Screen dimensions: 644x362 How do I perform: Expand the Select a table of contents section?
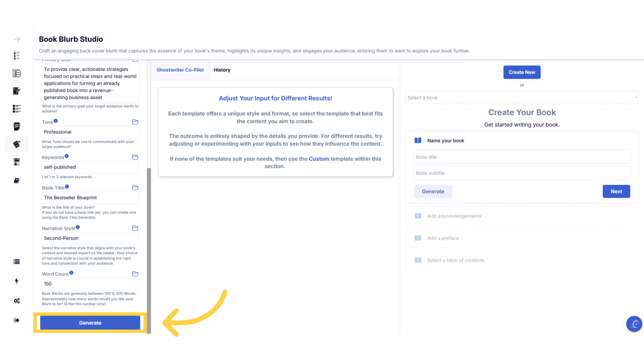tap(455, 260)
